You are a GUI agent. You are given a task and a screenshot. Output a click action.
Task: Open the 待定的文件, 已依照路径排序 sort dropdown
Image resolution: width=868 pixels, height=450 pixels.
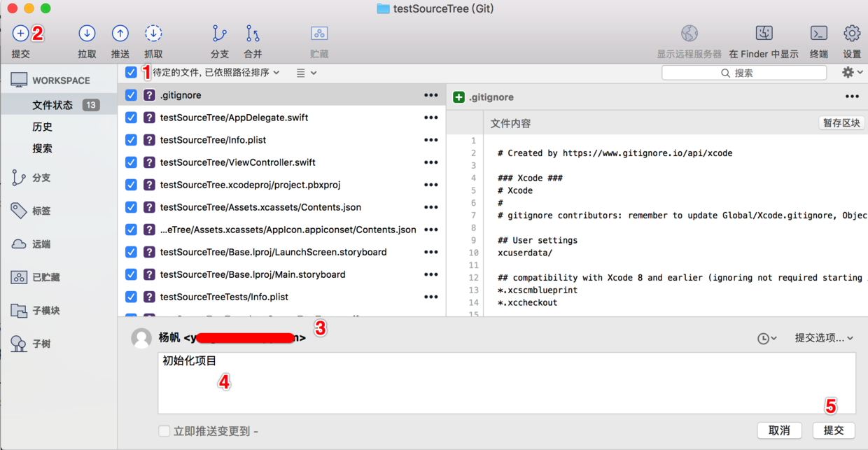(216, 72)
